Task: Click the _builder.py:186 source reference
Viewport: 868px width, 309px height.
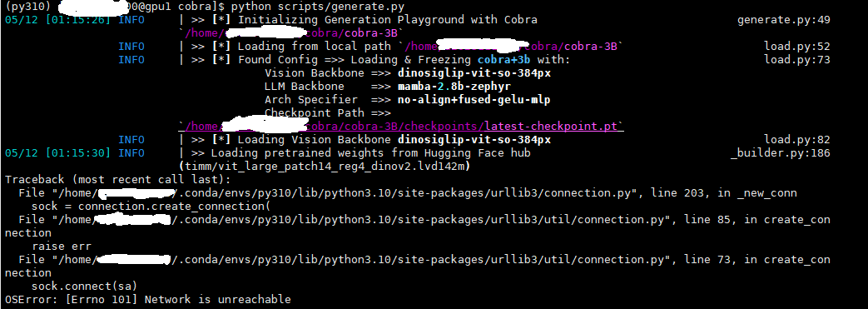Action: point(780,153)
